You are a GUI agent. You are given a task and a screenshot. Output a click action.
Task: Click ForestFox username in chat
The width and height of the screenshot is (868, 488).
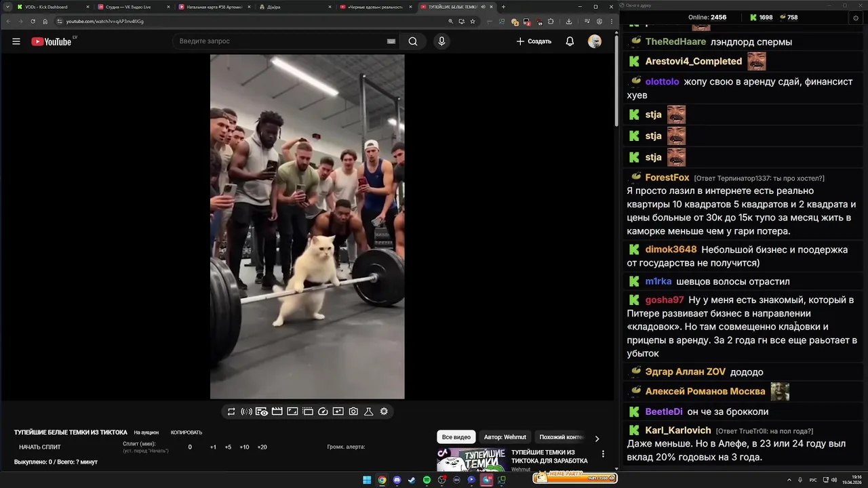(667, 178)
